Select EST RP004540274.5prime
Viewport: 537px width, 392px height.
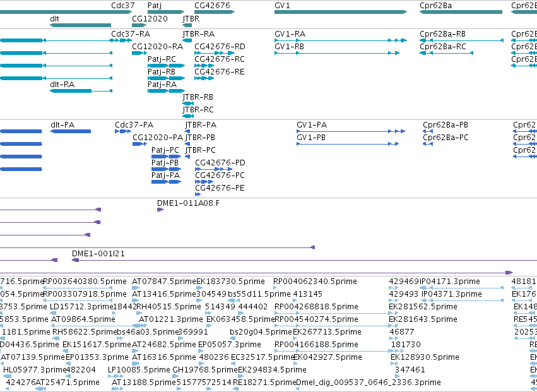(316, 319)
